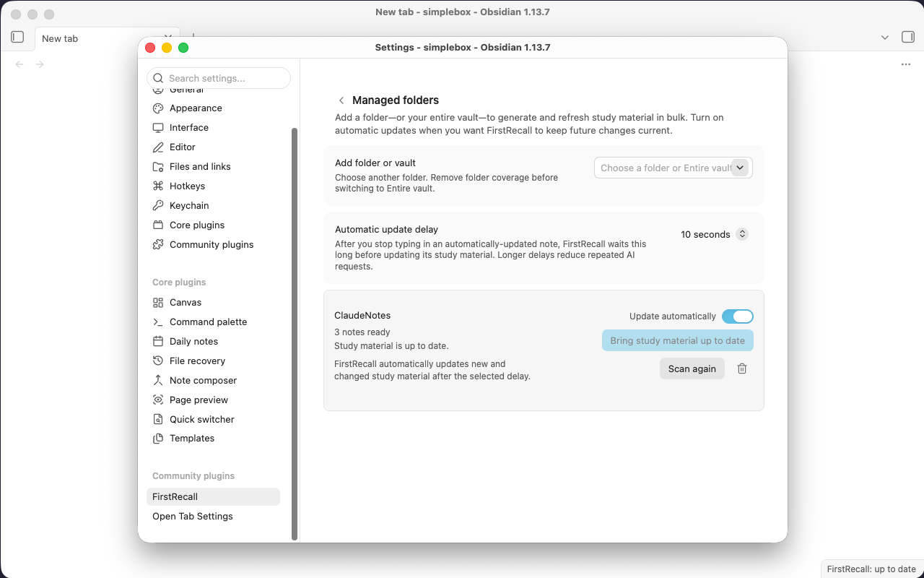Delete the ClaudeNotes managed folder
The height and width of the screenshot is (578, 924).
click(742, 368)
